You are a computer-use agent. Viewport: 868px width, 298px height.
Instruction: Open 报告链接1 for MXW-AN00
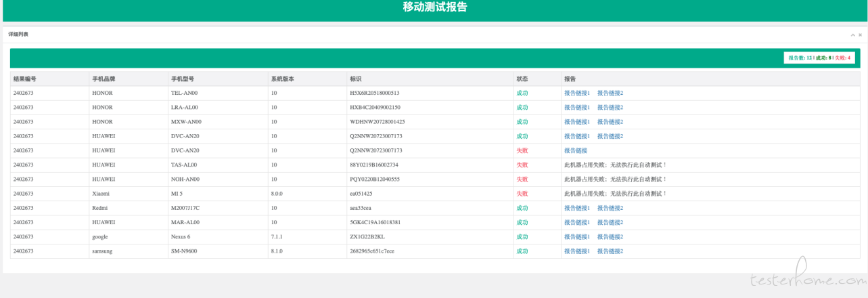point(577,122)
